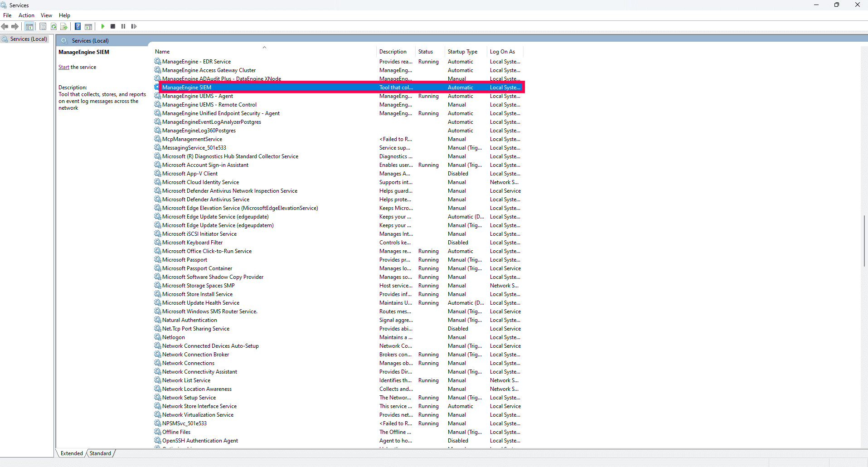Screen dimensions: 868x467
Task: Sort by the Status column header
Action: 431,52
